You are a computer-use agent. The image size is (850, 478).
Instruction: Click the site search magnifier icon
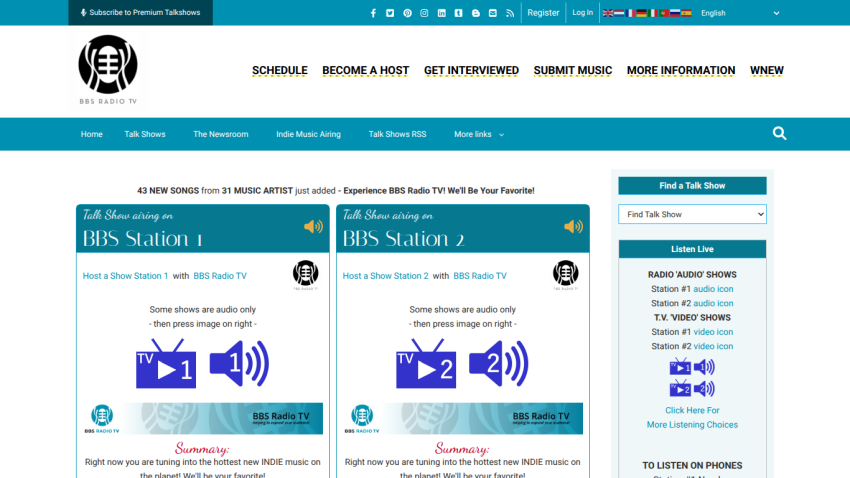780,133
